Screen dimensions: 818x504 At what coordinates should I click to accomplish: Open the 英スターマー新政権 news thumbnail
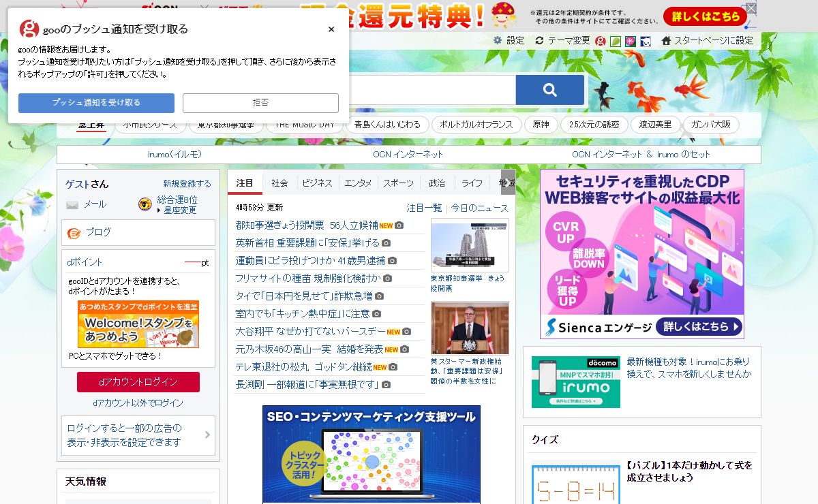470,328
